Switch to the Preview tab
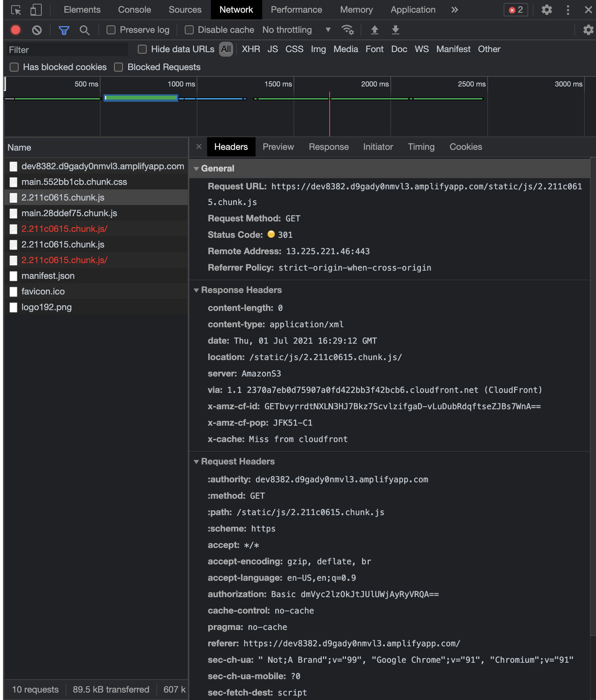 278,147
